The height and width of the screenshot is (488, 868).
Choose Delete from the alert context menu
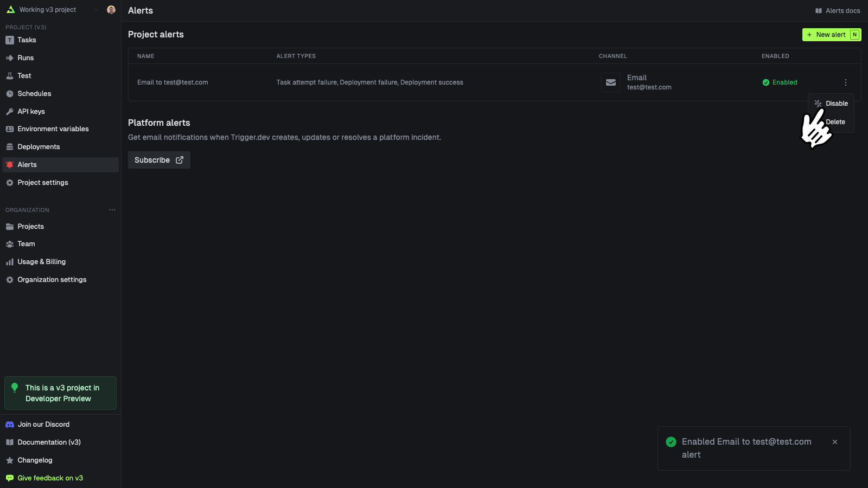click(834, 122)
